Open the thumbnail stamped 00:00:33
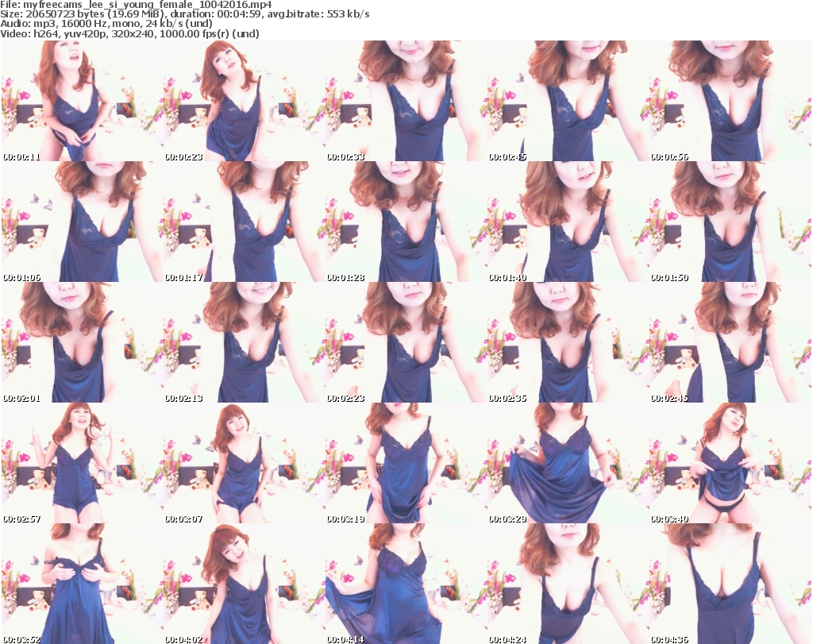Image resolution: width=813 pixels, height=644 pixels. (406, 101)
